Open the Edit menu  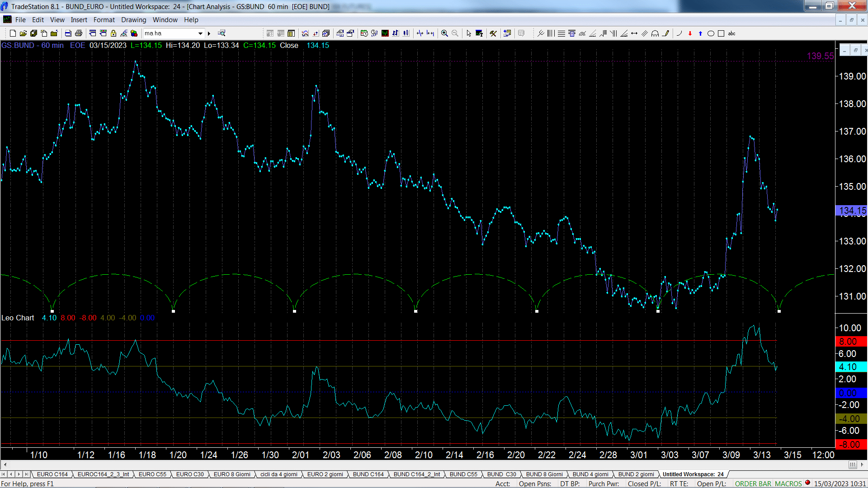(38, 20)
